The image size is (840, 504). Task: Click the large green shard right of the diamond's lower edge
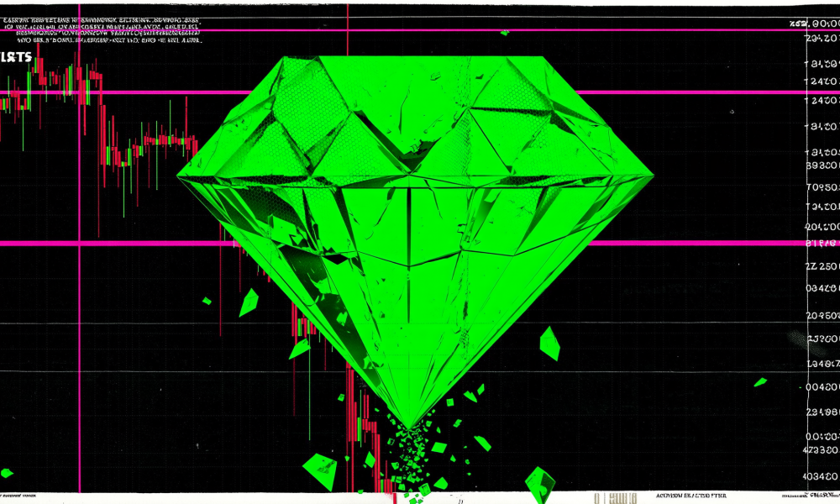click(x=550, y=344)
